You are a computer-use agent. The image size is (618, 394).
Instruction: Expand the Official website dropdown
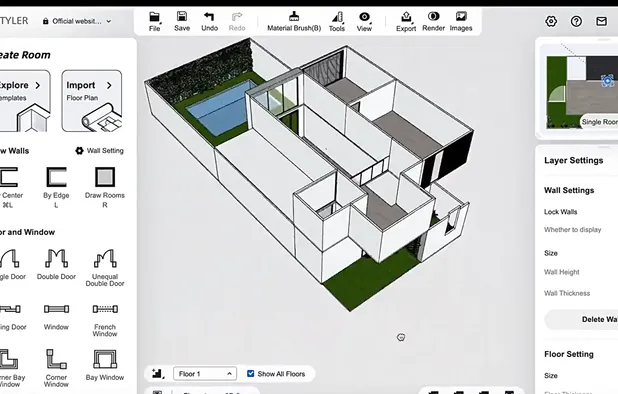pyautogui.click(x=77, y=21)
